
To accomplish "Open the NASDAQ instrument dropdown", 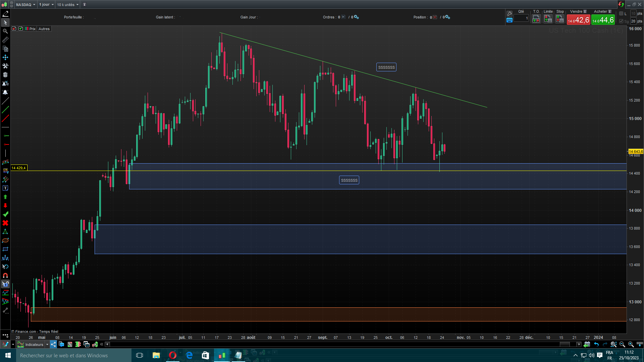I will 25,4.
